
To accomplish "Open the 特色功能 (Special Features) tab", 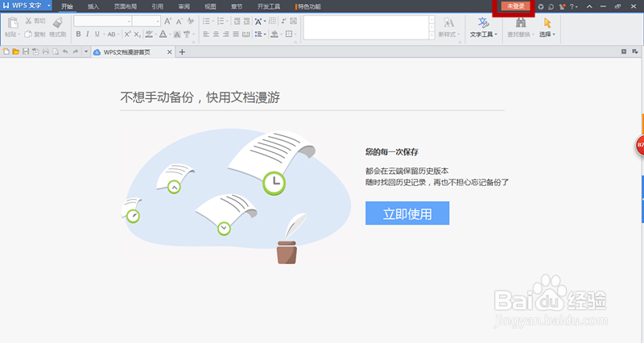I will 308,6.
